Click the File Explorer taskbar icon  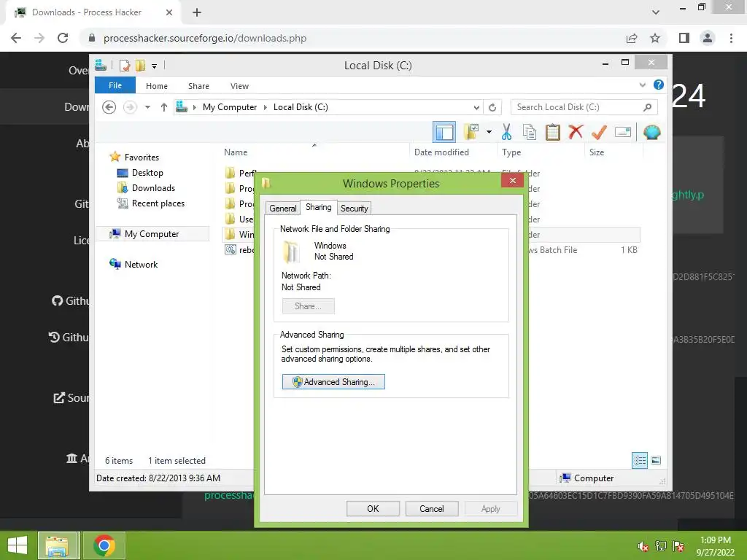(57, 545)
